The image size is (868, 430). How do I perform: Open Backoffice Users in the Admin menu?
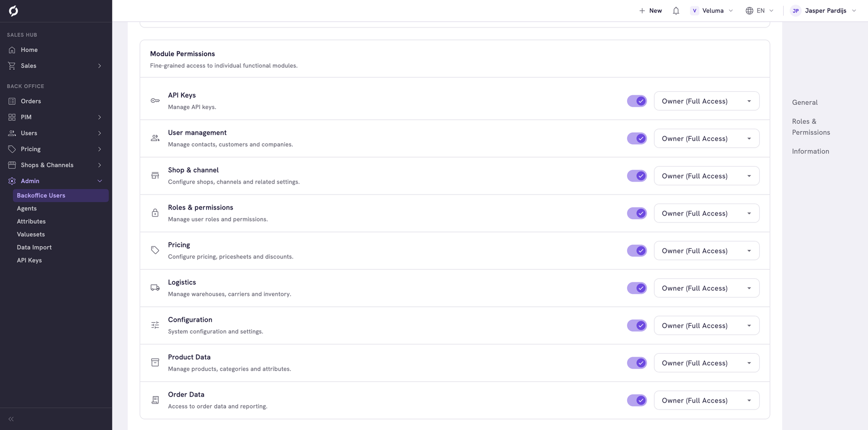coord(61,196)
